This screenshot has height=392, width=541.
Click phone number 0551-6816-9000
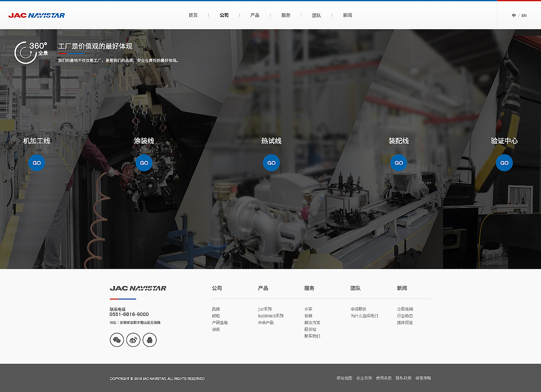click(x=129, y=314)
